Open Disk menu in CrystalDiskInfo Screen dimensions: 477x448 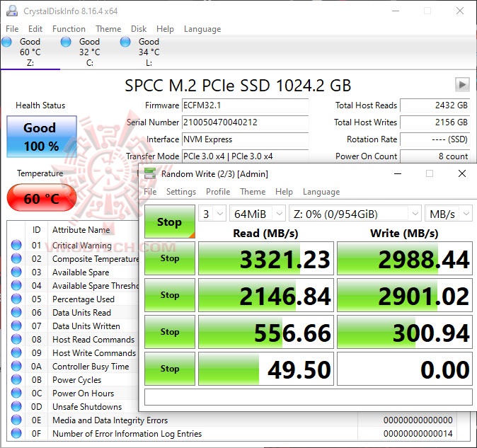pos(139,29)
